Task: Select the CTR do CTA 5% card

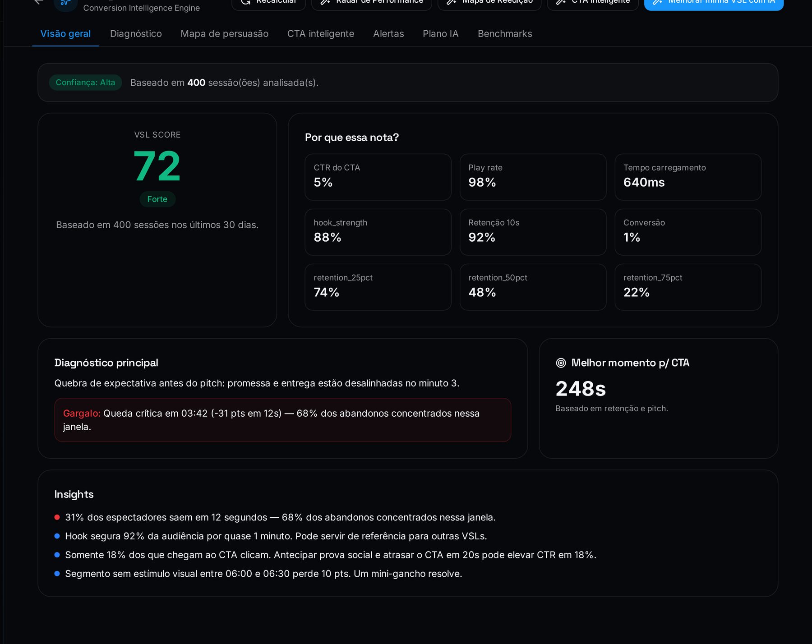Action: click(378, 177)
